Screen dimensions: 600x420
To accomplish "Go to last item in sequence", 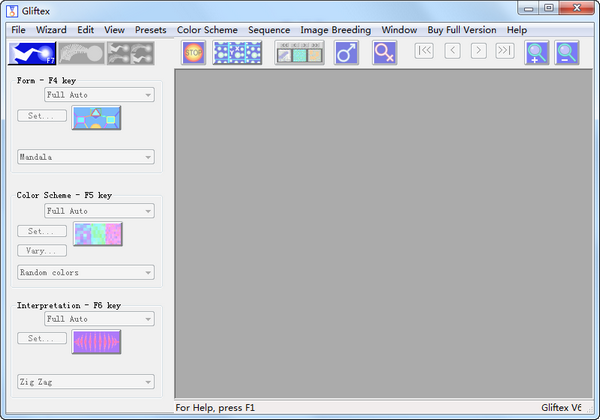I will tap(505, 50).
